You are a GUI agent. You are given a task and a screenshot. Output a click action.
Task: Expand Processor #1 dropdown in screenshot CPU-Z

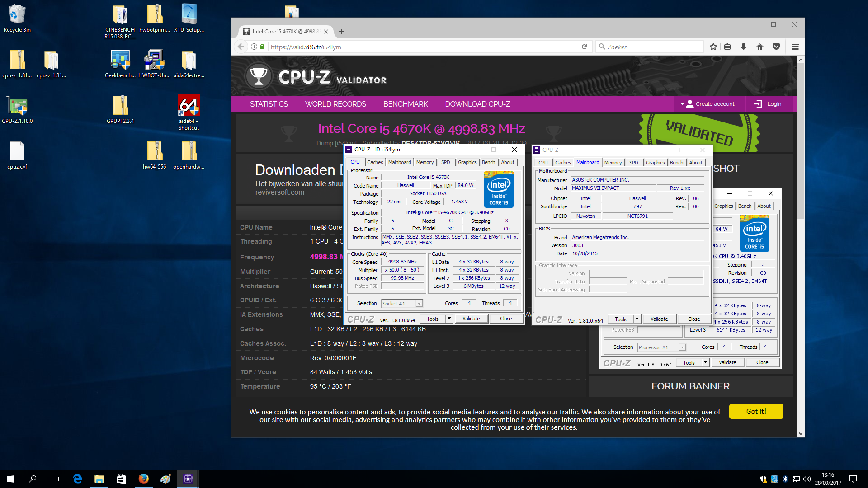click(x=682, y=347)
